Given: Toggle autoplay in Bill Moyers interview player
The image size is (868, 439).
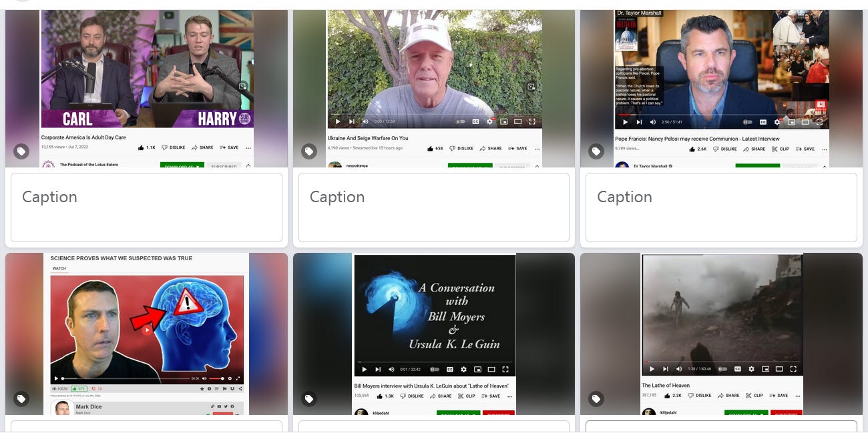Looking at the screenshot, I should tap(435, 369).
